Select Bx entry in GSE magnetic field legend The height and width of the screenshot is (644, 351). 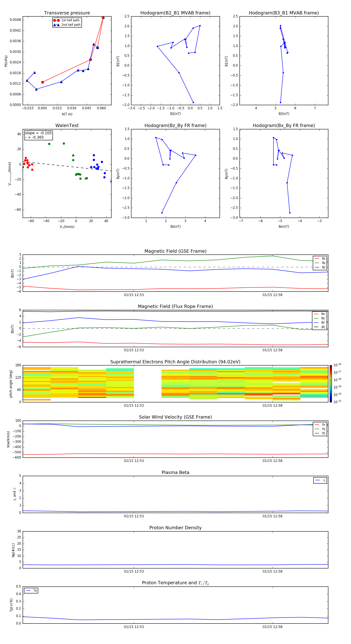click(x=320, y=259)
